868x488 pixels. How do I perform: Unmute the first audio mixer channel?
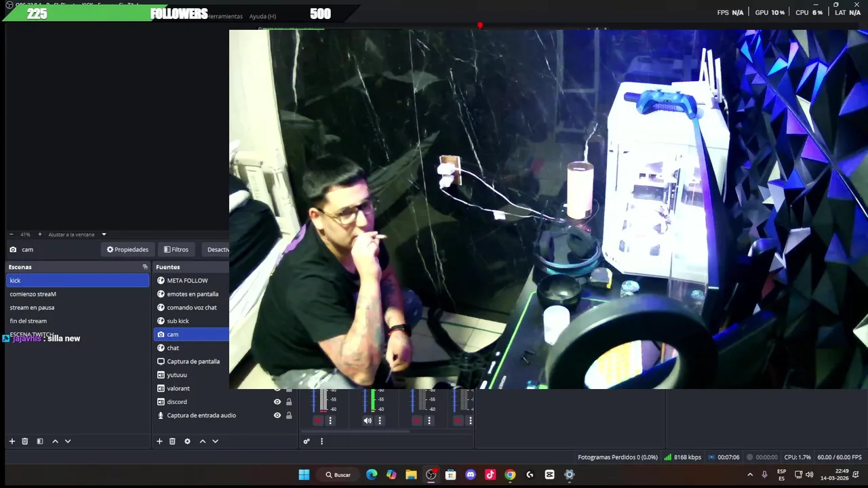point(317,421)
